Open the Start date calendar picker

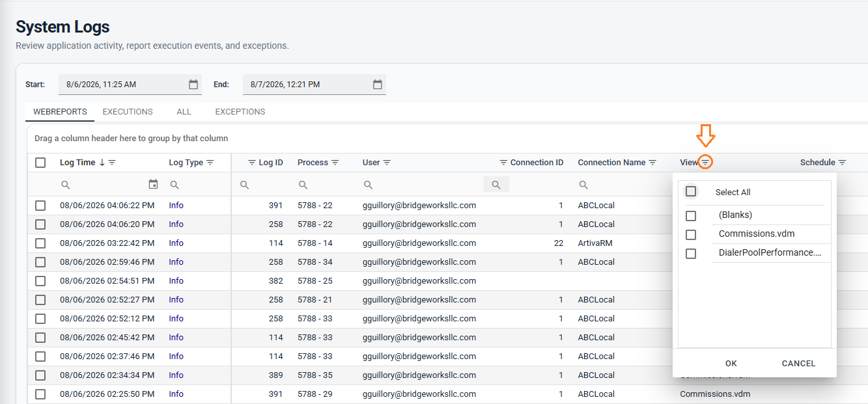pyautogui.click(x=193, y=85)
